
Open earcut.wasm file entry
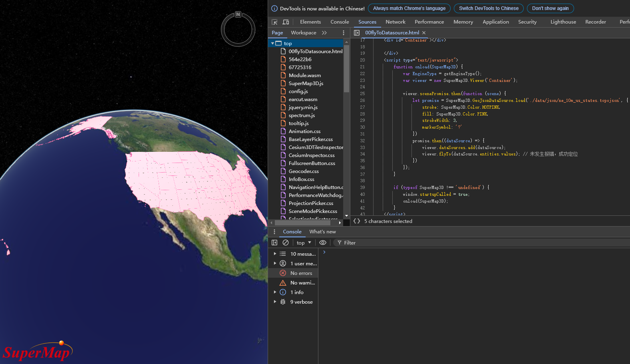[x=303, y=99]
